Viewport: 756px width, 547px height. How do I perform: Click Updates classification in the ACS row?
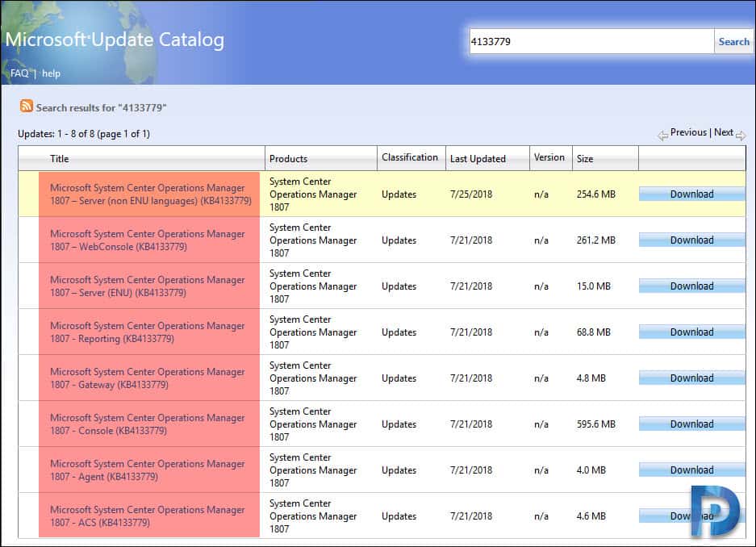[x=399, y=516]
